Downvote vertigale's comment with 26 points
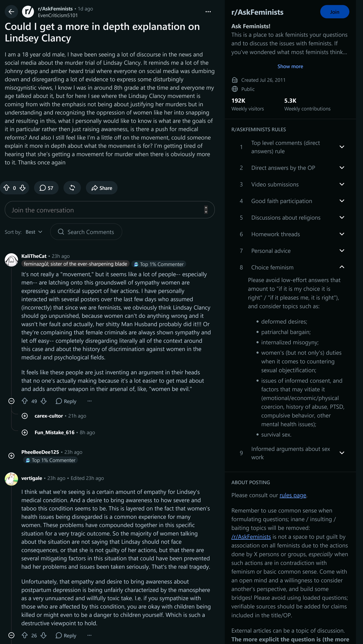The width and height of the screenshot is (363, 644). (x=44, y=635)
